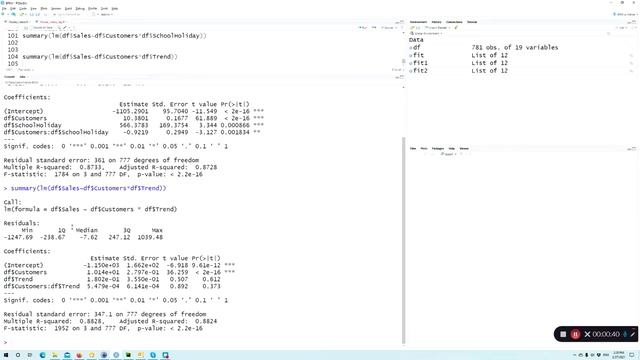Inspect fit using its magnifier icon
This screenshot has width=640, height=360.
[631, 56]
